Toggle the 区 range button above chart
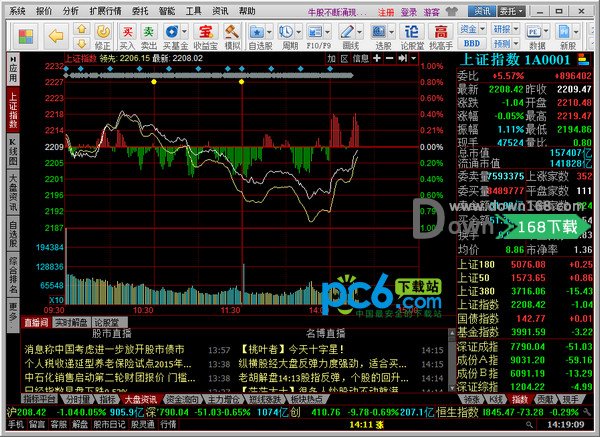Screen dimensions: 600x437 click(x=344, y=58)
